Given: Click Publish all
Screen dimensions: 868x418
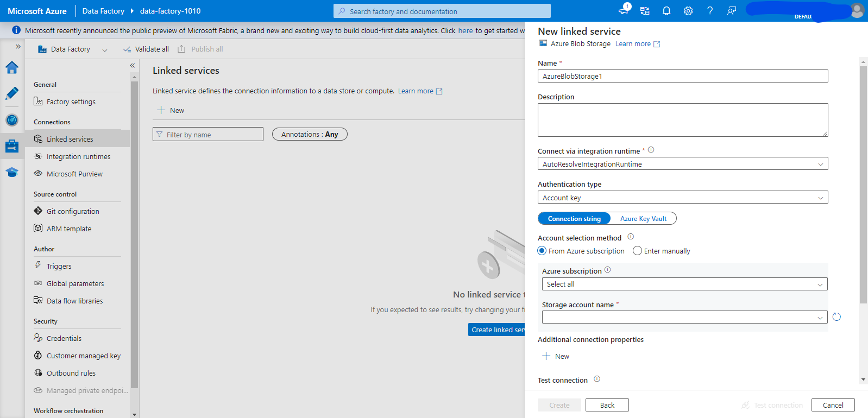Looking at the screenshot, I should [x=200, y=49].
